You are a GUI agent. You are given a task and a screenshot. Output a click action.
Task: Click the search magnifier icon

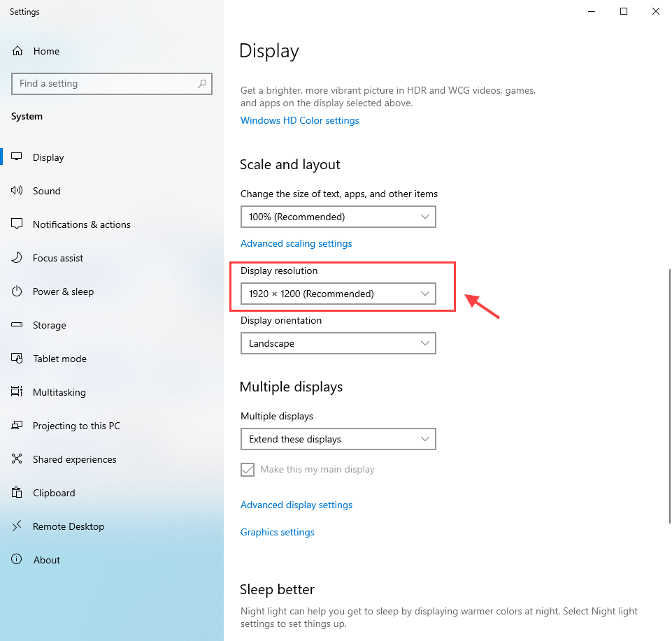click(x=202, y=84)
